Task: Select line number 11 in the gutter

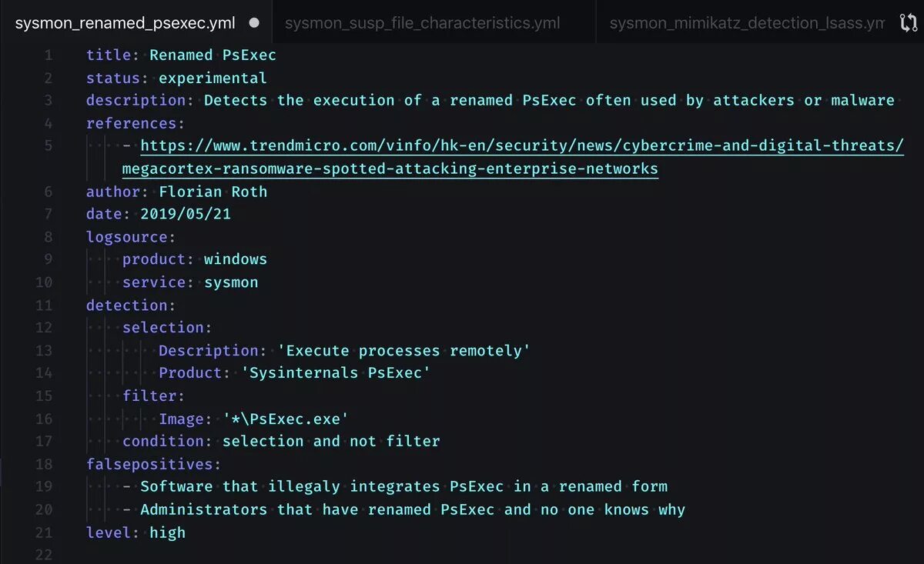Action: coord(44,305)
